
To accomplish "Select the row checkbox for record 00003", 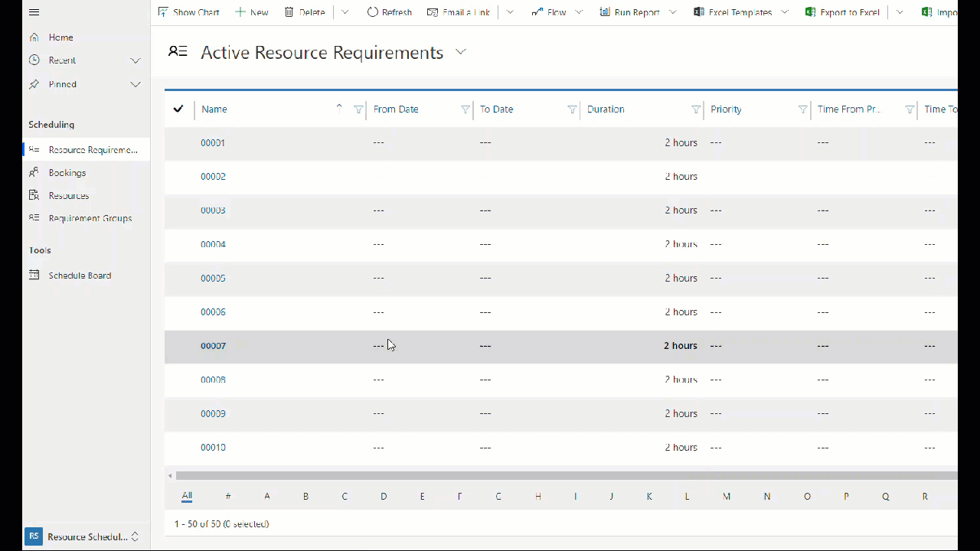I will [x=178, y=210].
